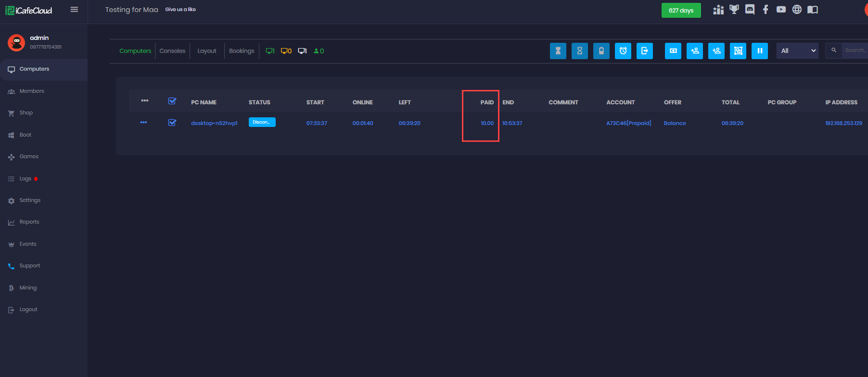Open Members in the sidebar
This screenshot has height=377, width=868.
(x=32, y=91)
